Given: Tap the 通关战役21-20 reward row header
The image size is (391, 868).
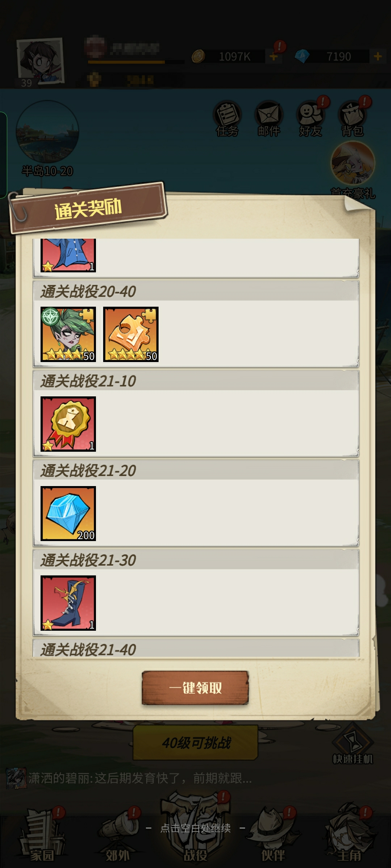Looking at the screenshot, I should 196,471.
